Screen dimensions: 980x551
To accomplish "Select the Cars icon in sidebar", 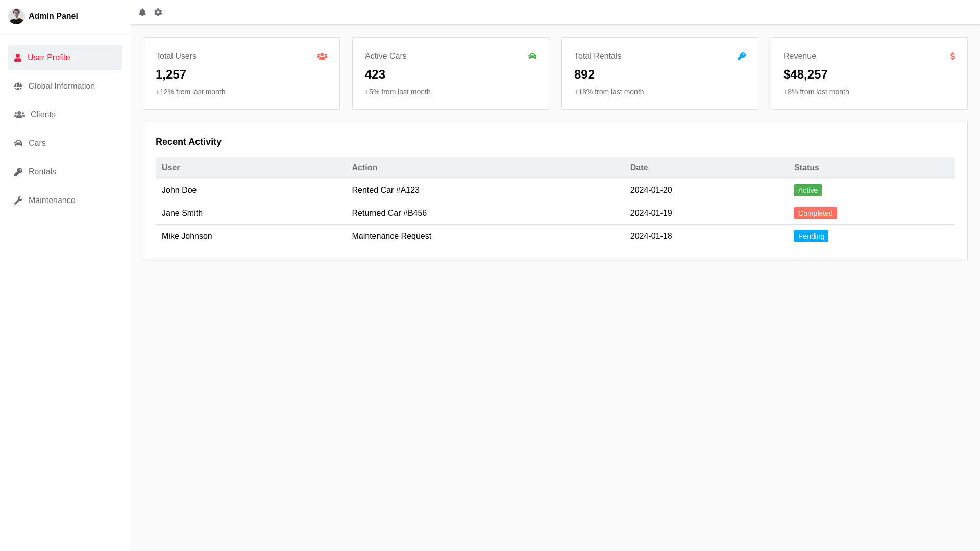I will point(18,143).
